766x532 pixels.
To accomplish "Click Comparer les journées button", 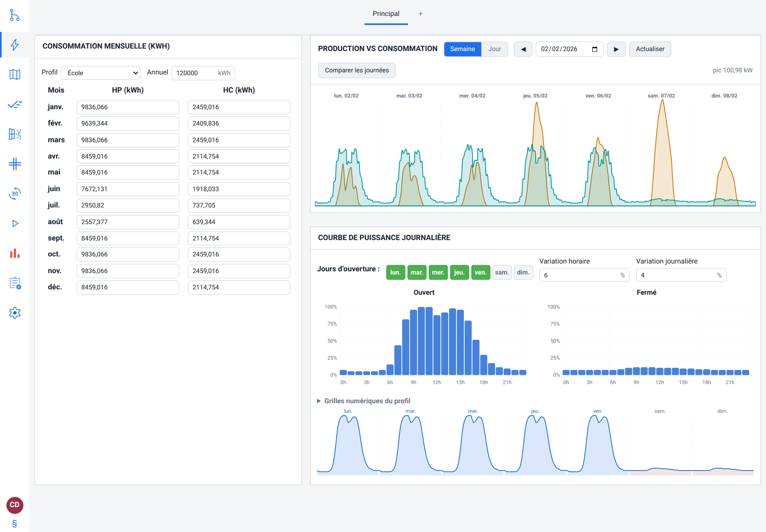I will tap(357, 71).
